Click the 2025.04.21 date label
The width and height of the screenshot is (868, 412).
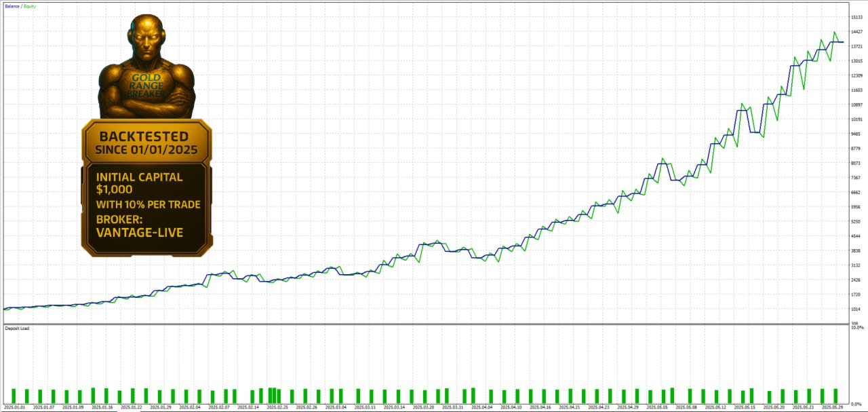[570, 408]
